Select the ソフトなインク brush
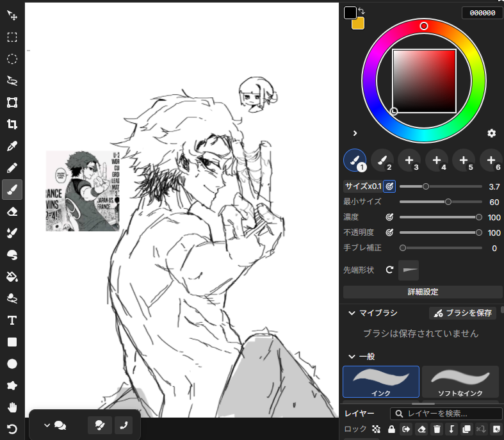Viewport: 504px width, 440px height. point(460,382)
